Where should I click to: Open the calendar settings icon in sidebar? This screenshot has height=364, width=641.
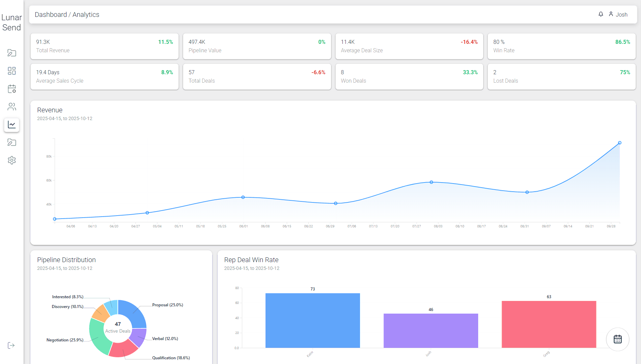tap(12, 89)
